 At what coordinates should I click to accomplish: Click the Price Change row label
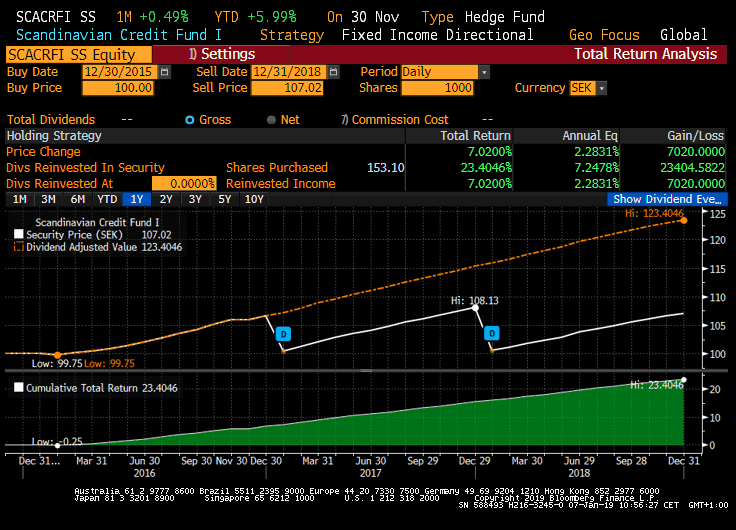pyautogui.click(x=43, y=152)
